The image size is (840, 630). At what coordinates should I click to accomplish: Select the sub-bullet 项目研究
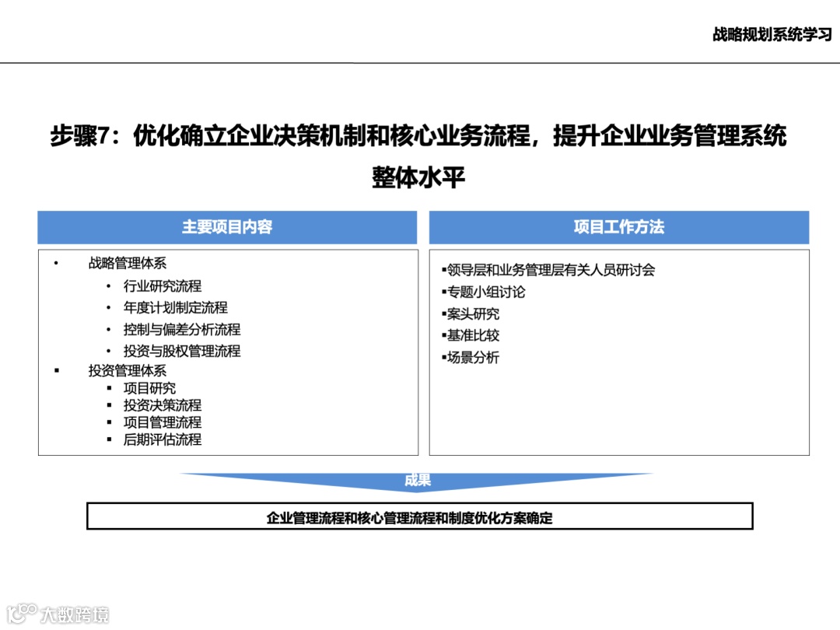pyautogui.click(x=149, y=388)
